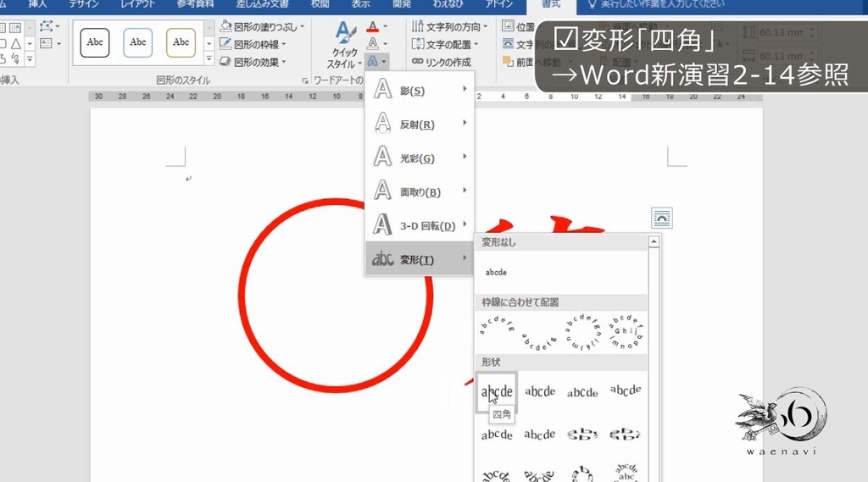Image resolution: width=868 pixels, height=482 pixels.
Task: Apply the circle path transform
Action: pyautogui.click(x=582, y=332)
